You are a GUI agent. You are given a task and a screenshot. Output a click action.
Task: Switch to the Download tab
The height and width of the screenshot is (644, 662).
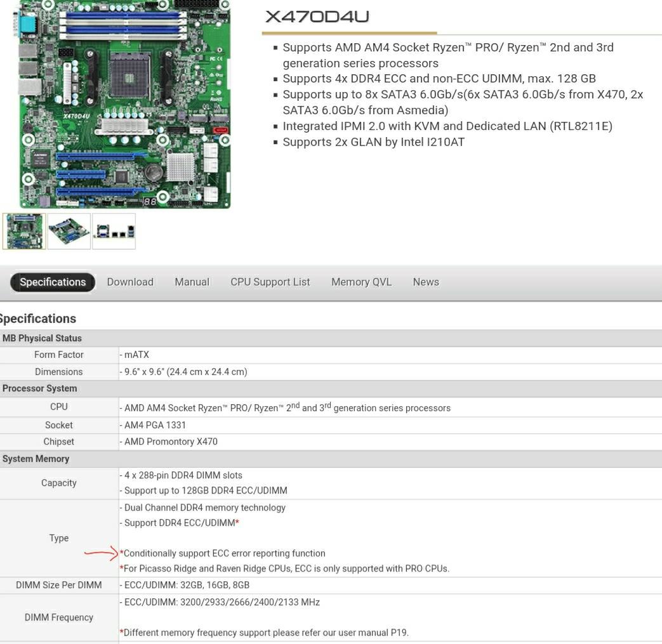pyautogui.click(x=130, y=282)
